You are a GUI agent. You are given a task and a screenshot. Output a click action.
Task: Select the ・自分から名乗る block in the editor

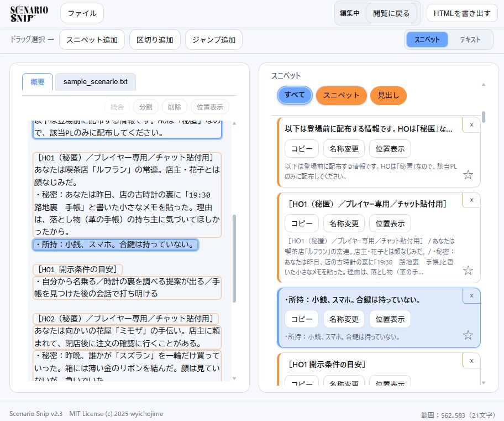pos(127,288)
